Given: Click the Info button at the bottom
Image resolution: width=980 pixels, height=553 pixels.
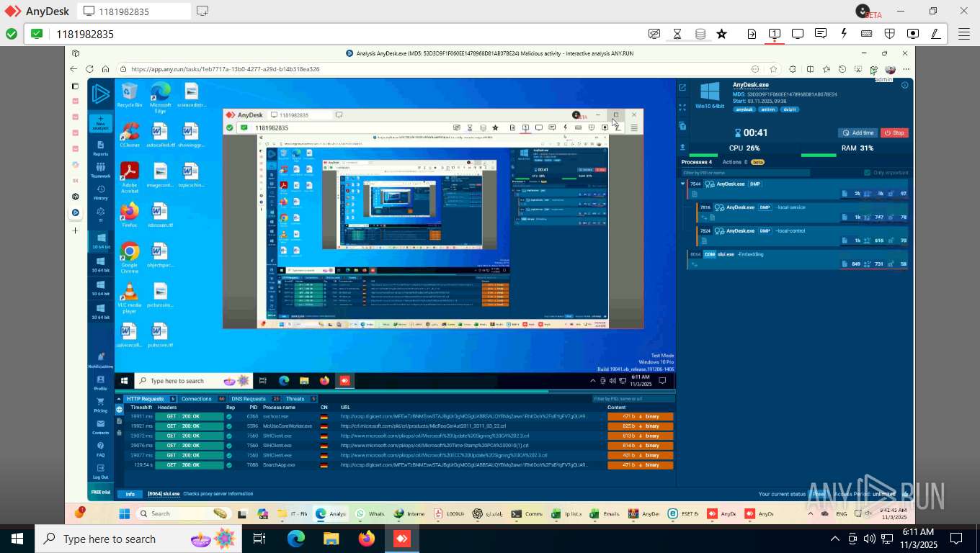Looking at the screenshot, I should point(130,494).
